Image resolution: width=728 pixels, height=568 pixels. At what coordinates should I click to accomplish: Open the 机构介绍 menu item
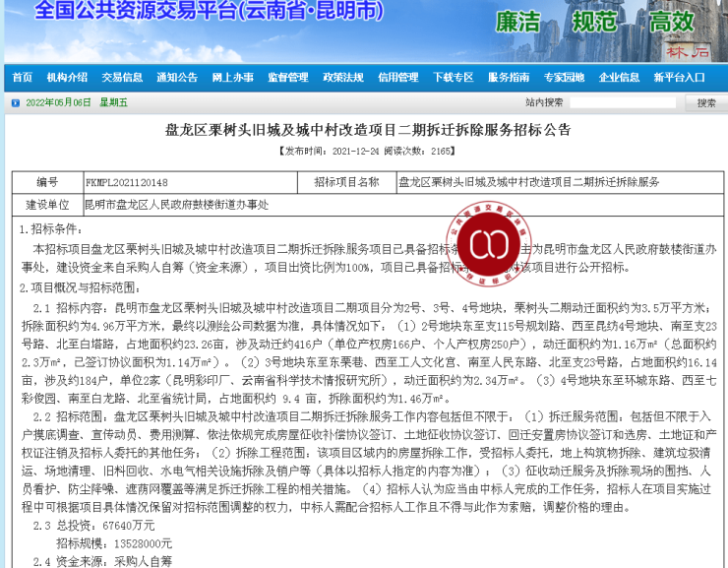[67, 78]
